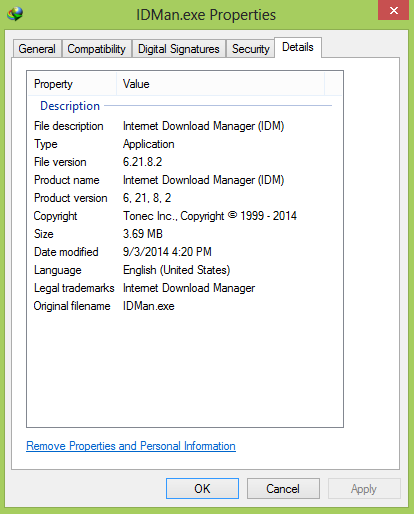Viewport: 414px width, 514px height.
Task: Select the Copyright property label
Action: [55, 216]
